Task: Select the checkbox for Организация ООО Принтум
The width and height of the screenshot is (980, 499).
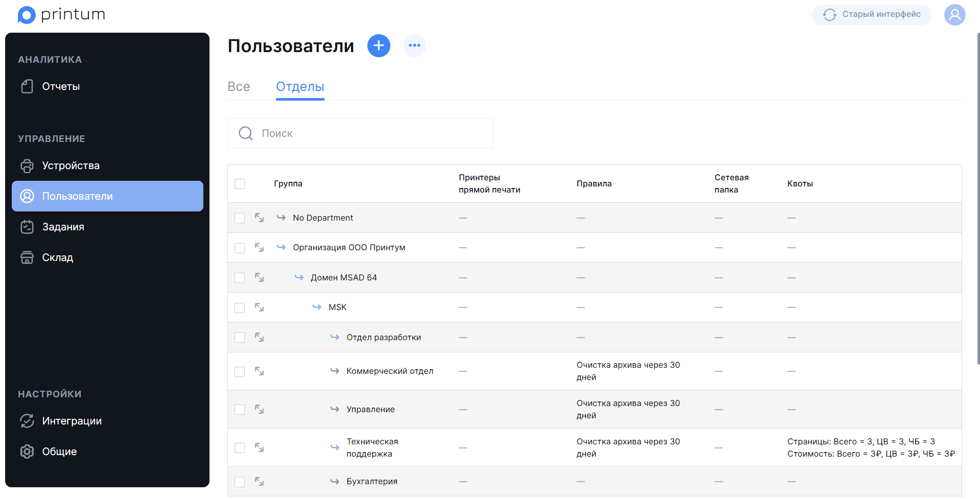Action: 240,248
